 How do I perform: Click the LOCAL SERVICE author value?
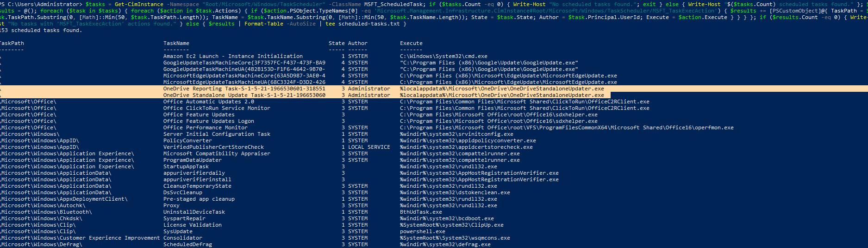point(369,147)
